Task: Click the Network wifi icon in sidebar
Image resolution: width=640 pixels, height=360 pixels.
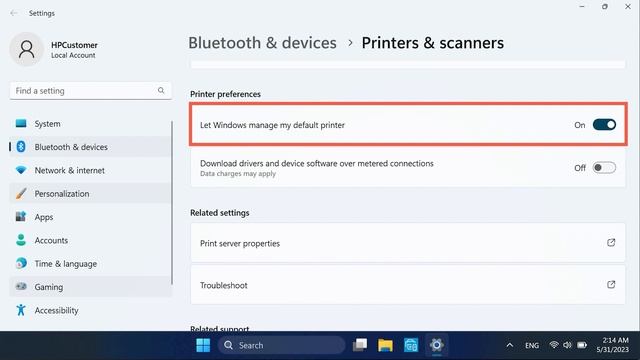Action: 21,170
